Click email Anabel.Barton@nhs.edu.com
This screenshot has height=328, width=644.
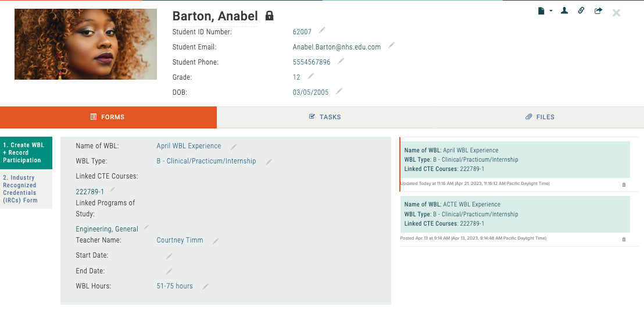337,47
